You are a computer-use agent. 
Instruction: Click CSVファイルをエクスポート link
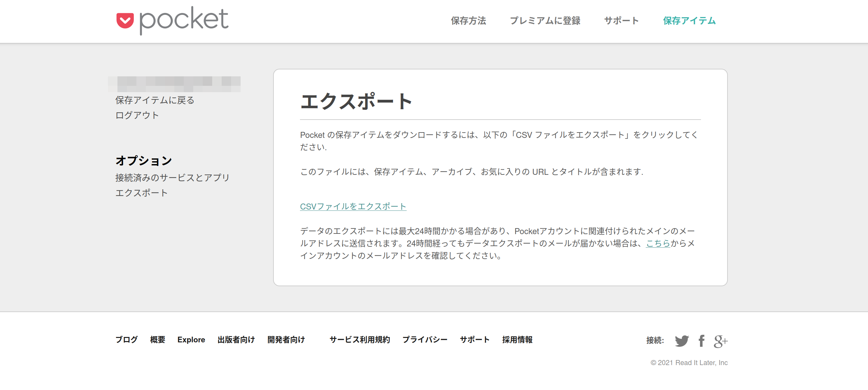[x=353, y=206]
